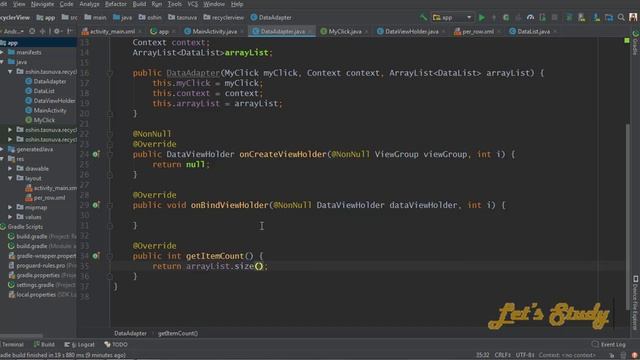Open the SDK Manager icon
Image resolution: width=640 pixels, height=360 pixels.
coord(596,18)
